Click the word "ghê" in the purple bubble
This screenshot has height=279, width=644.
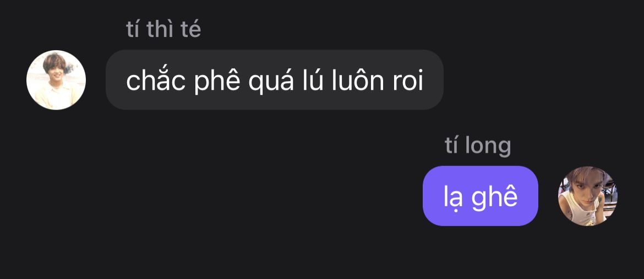point(494,197)
